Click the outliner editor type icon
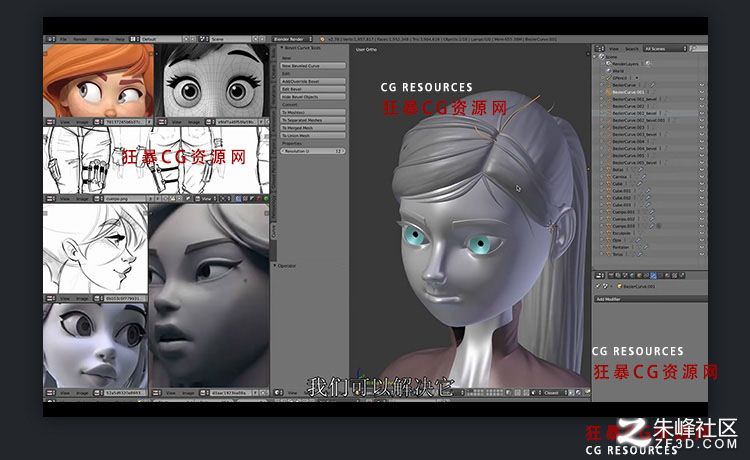 coord(599,49)
